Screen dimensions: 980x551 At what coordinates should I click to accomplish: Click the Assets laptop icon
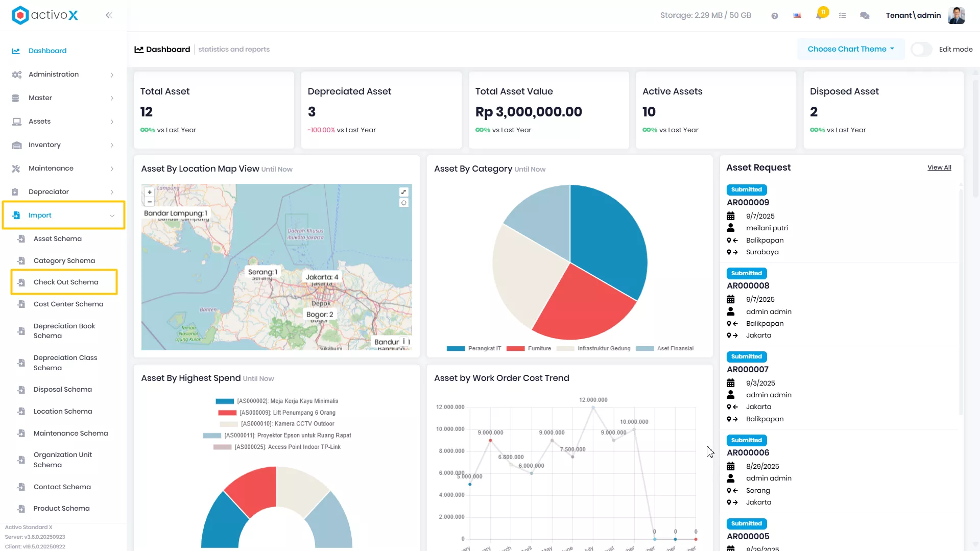[16, 122]
